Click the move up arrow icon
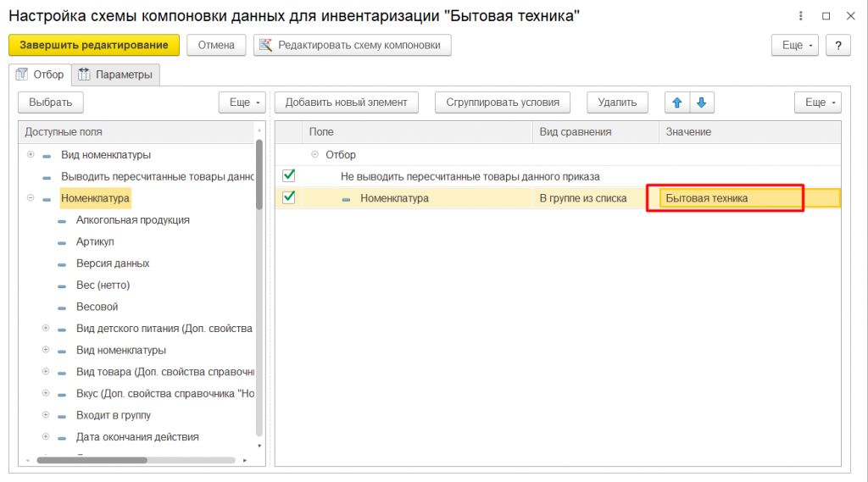The height and width of the screenshot is (482, 868). (677, 102)
